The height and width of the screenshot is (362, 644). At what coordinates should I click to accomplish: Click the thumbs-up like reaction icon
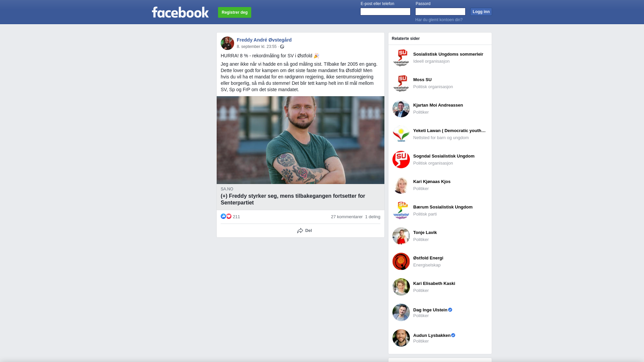[x=223, y=216]
